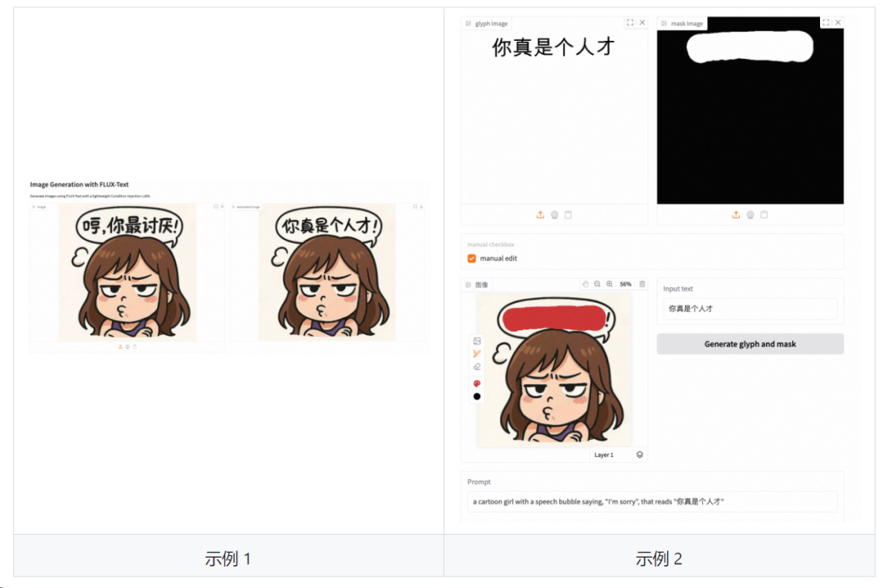Uncheck the manual edit checkbox
The height and width of the screenshot is (588, 883).
point(472,258)
